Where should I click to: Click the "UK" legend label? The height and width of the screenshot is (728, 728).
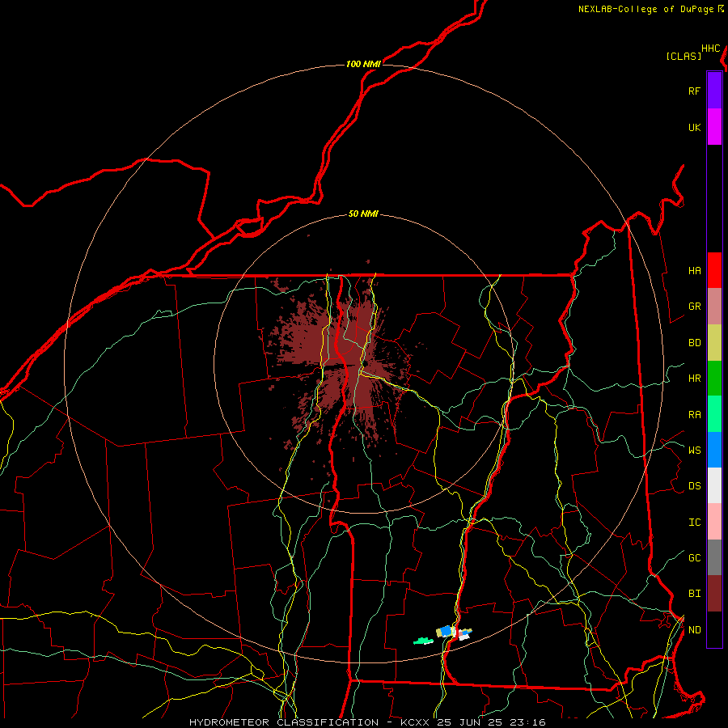click(x=694, y=127)
